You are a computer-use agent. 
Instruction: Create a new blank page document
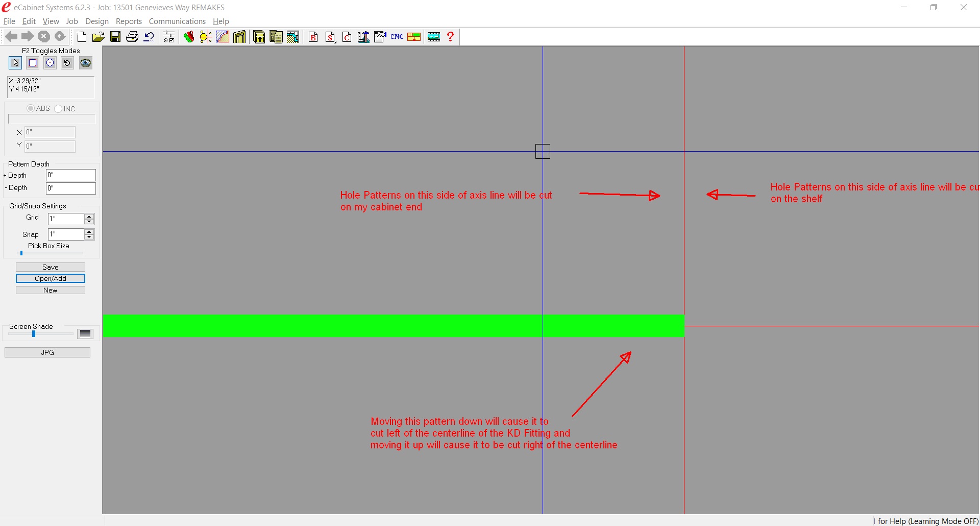82,37
